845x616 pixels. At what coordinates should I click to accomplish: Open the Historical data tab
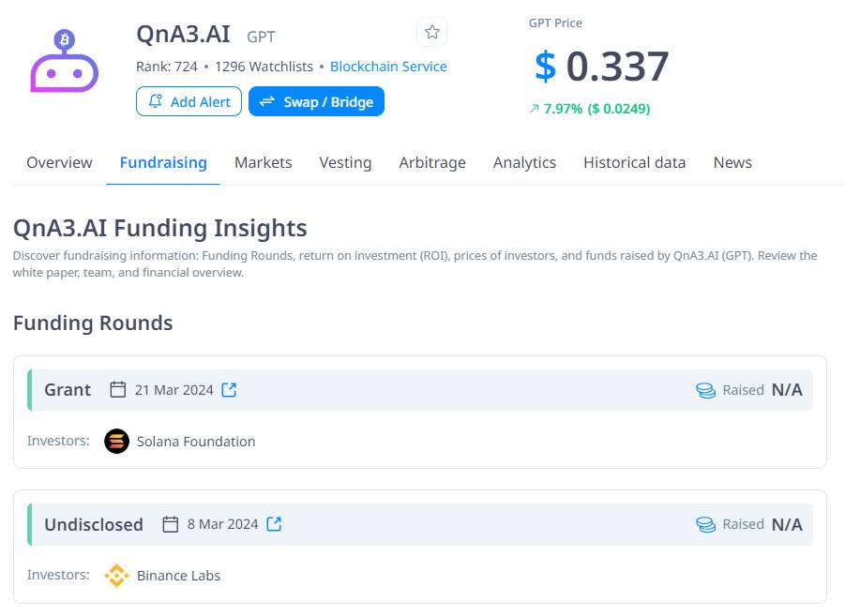pos(634,162)
